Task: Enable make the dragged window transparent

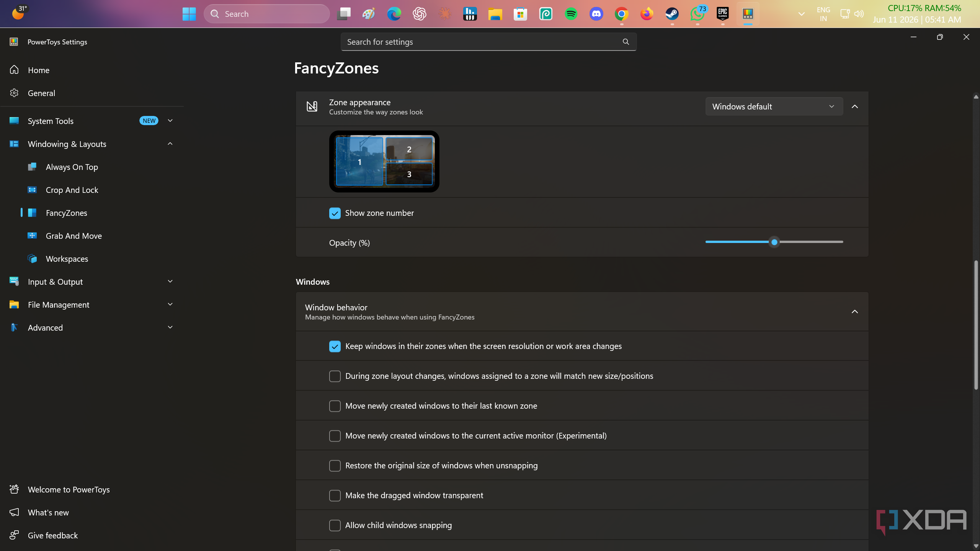Action: [335, 496]
